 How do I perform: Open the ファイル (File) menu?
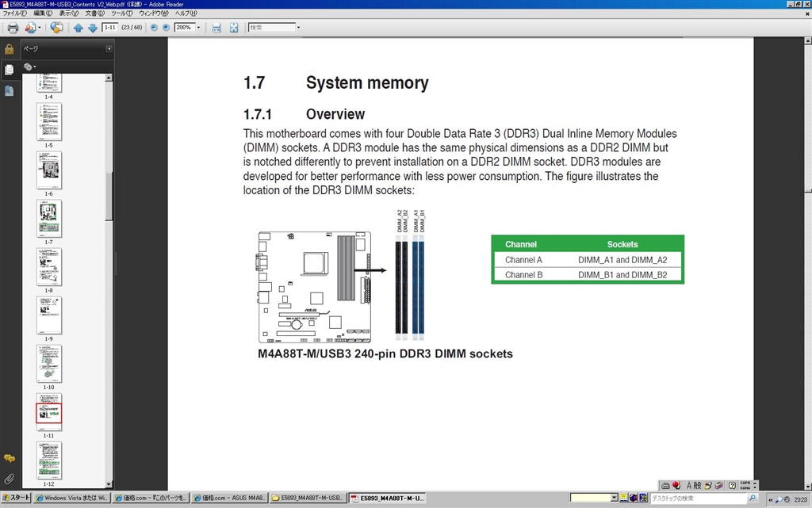(15, 13)
